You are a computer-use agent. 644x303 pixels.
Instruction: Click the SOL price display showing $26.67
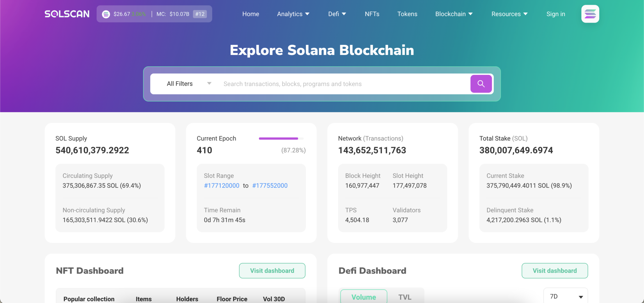pyautogui.click(x=122, y=14)
